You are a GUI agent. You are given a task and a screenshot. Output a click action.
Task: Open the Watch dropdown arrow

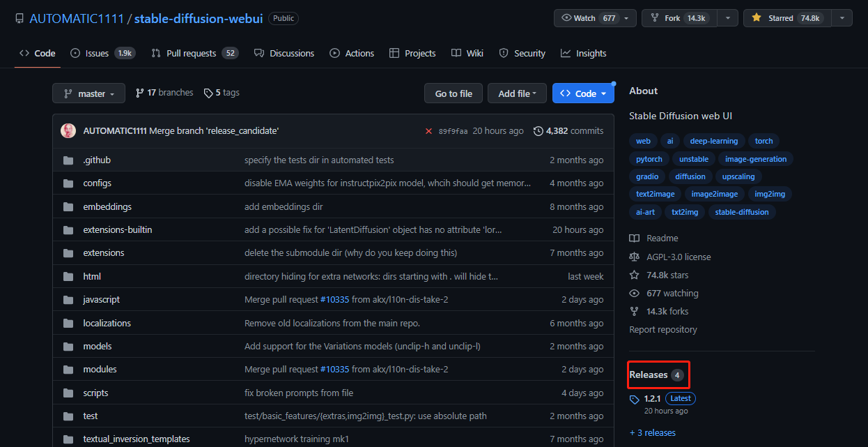(x=626, y=17)
